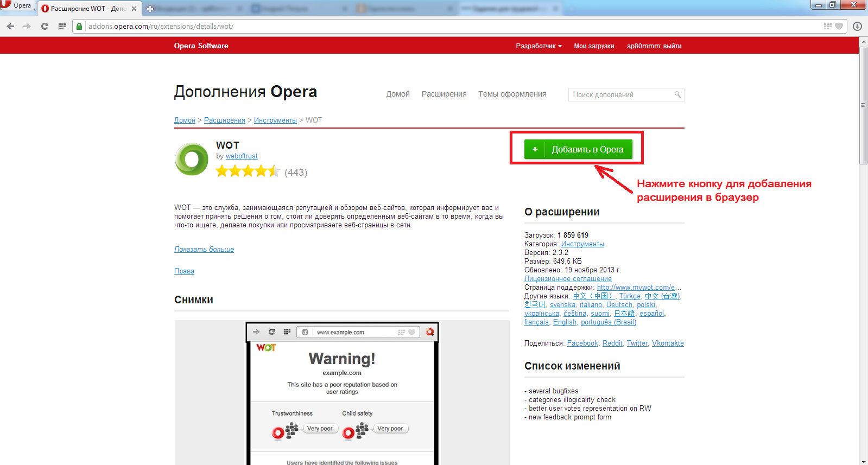Select português (Brasil) language link
This screenshot has width=868, height=465.
(x=609, y=322)
